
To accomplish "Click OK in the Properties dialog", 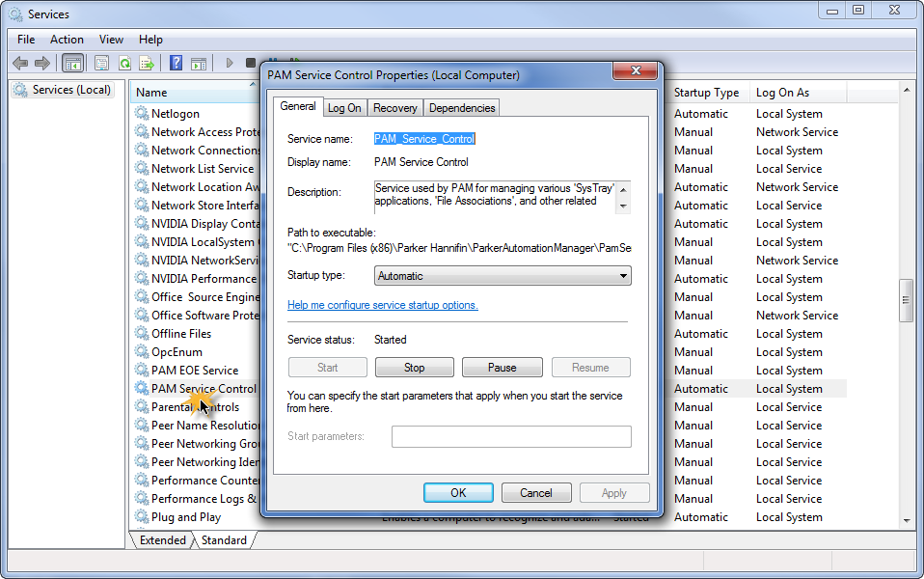I will [458, 493].
